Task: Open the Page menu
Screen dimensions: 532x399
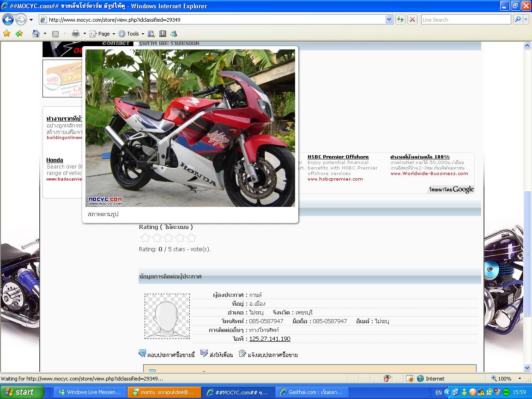Action: [102, 34]
